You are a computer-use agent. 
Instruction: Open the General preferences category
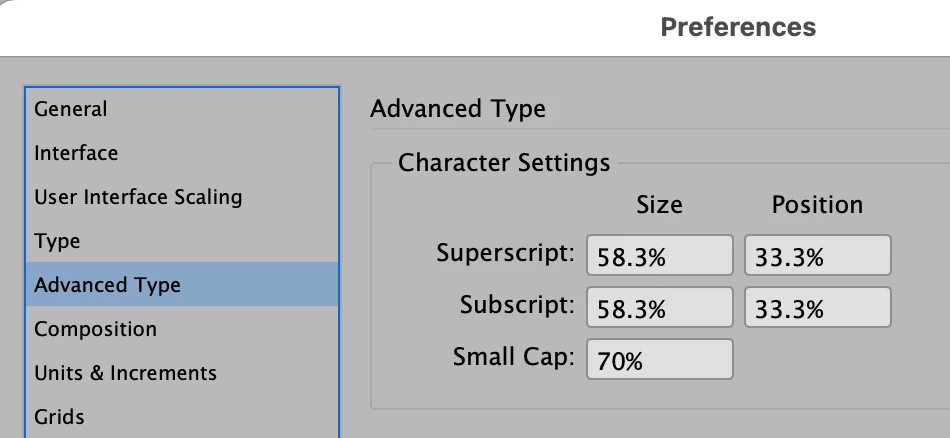coord(182,109)
